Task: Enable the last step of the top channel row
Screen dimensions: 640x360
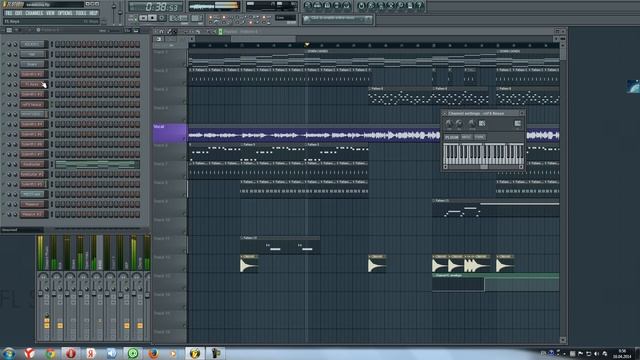Action: (x=137, y=44)
